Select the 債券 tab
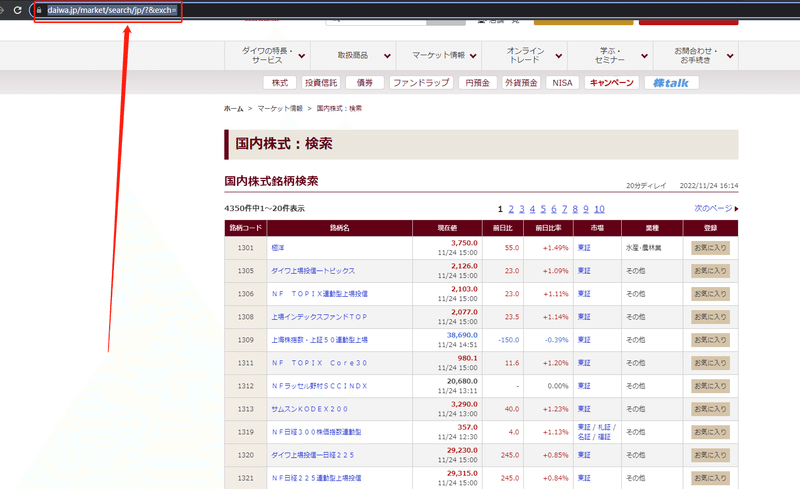800x489 pixels. click(x=364, y=83)
